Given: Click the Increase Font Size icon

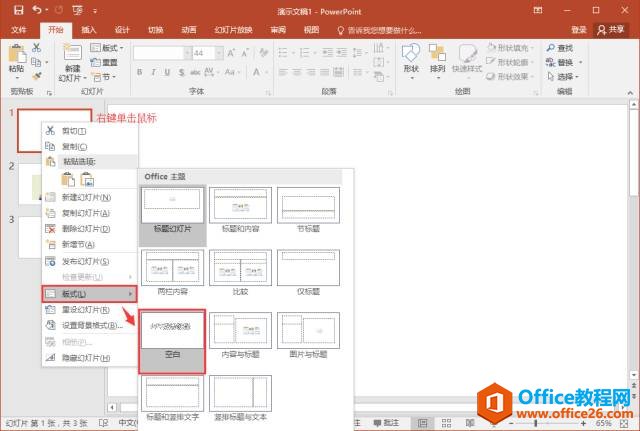Looking at the screenshot, I should [x=231, y=53].
